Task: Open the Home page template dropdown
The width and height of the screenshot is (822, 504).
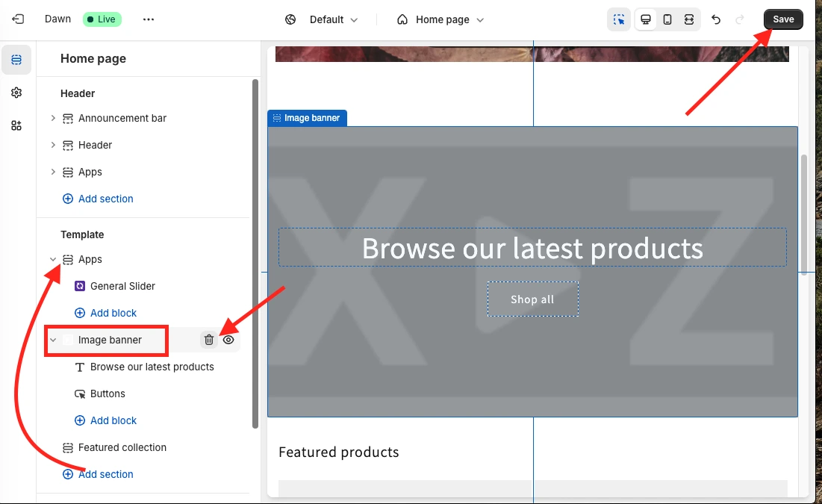Action: tap(449, 19)
